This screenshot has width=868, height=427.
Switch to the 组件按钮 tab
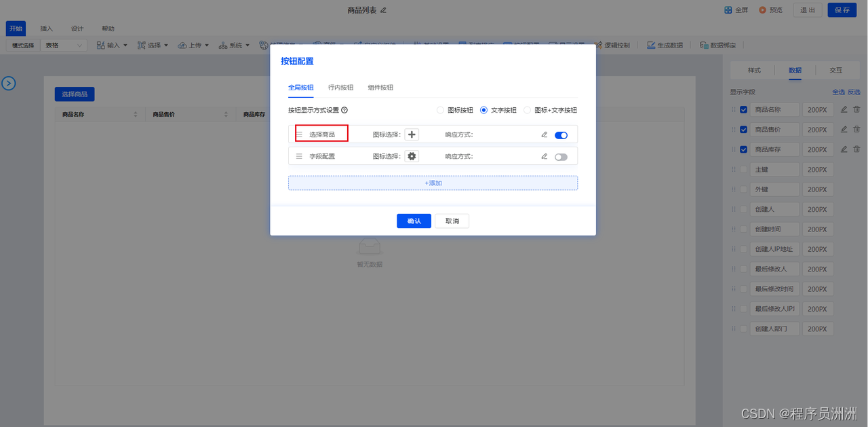[x=380, y=88]
